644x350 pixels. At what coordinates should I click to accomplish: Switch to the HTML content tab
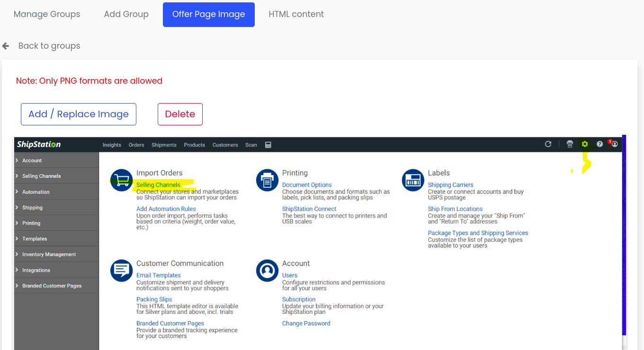pyautogui.click(x=296, y=14)
